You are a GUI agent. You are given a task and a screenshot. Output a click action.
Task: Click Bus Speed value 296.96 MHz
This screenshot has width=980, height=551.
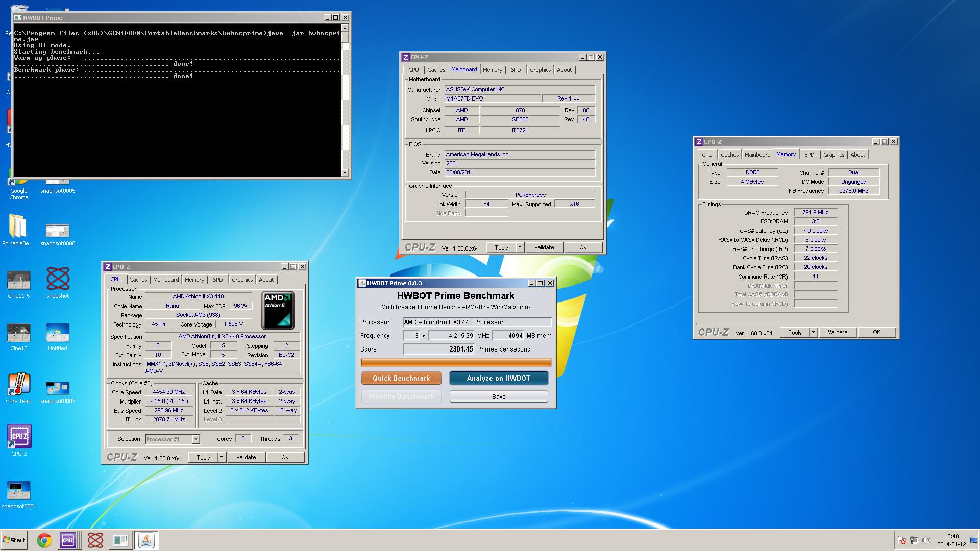pos(169,410)
